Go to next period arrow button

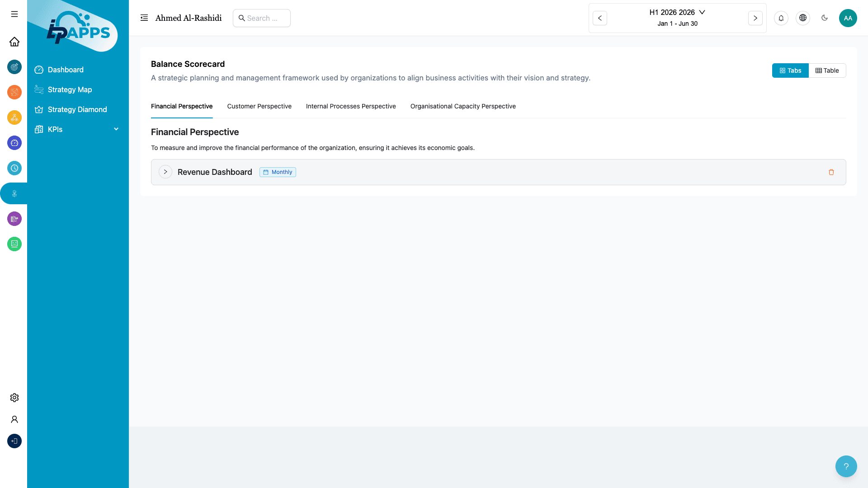pos(755,18)
